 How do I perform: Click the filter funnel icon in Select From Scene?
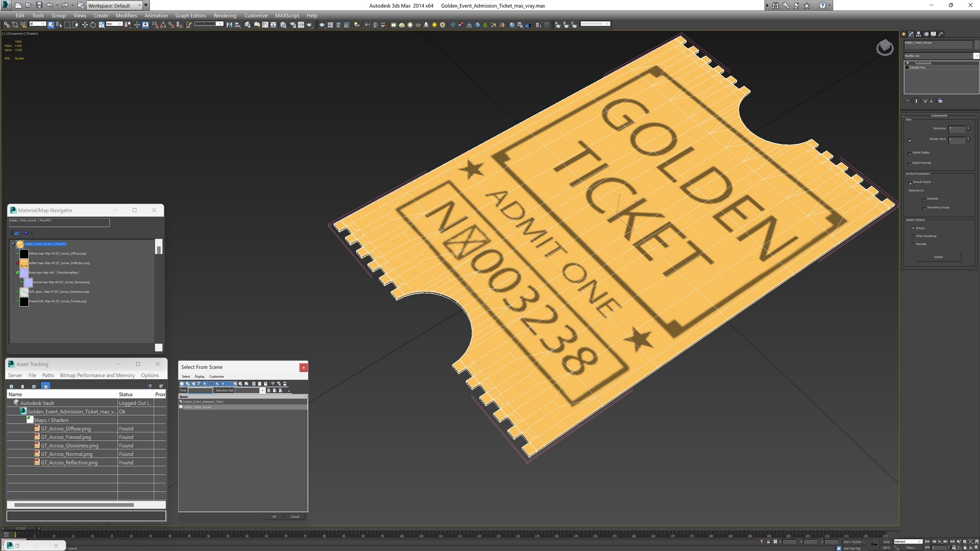click(x=273, y=384)
